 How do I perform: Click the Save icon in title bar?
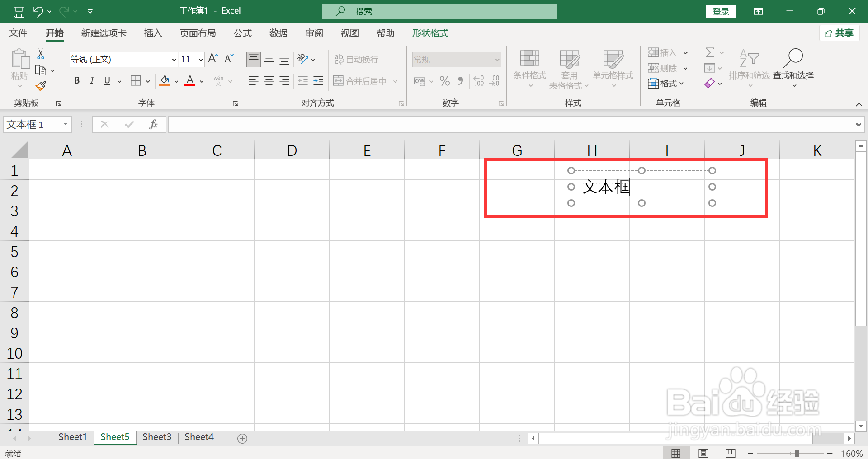[19, 12]
